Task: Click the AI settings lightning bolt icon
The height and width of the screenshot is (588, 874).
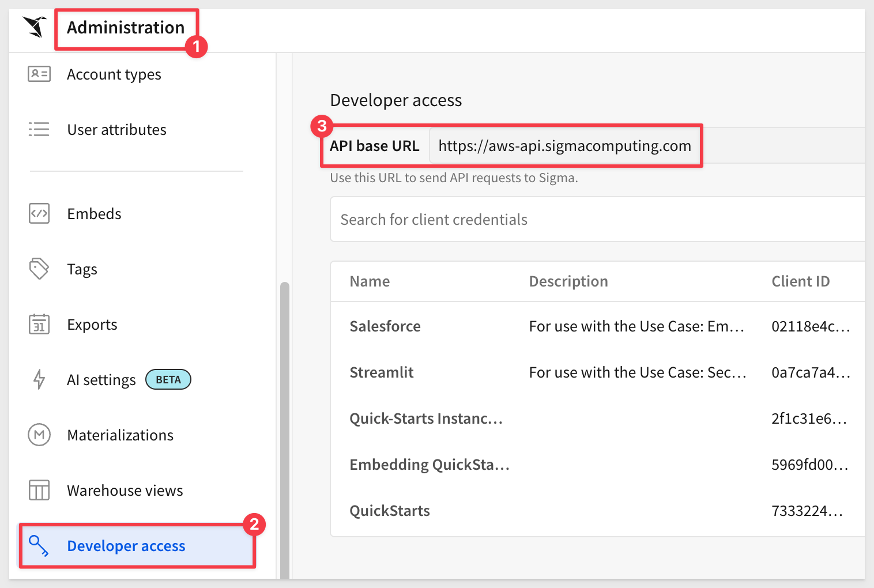Action: (39, 379)
